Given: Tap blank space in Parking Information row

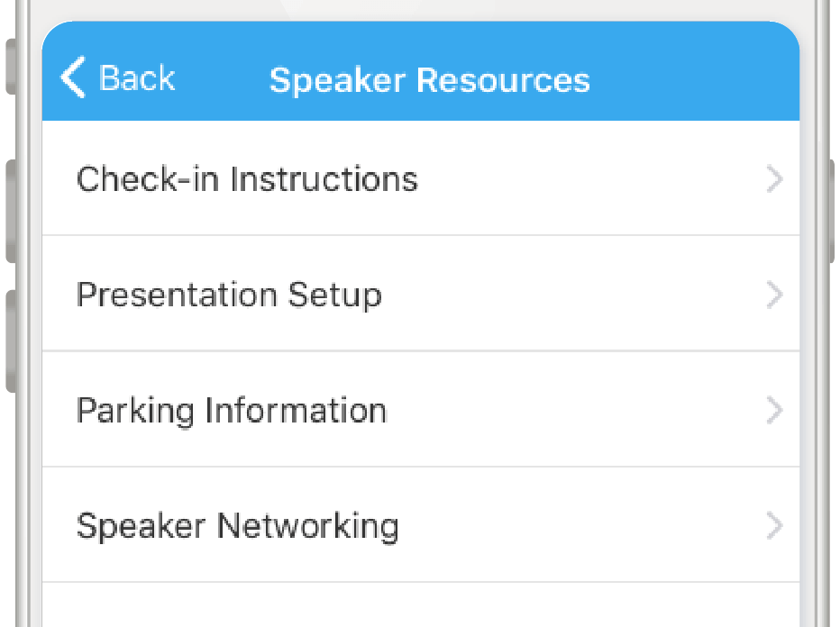Looking at the screenshot, I should pyautogui.click(x=577, y=410).
